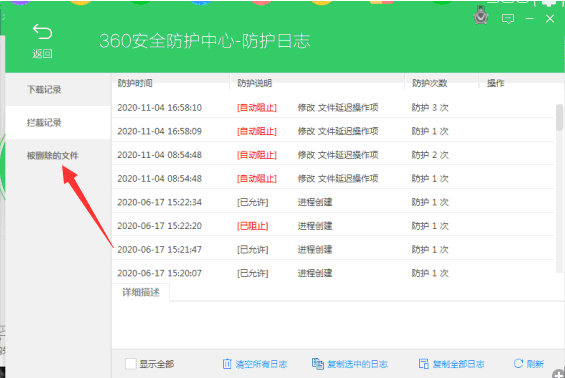The width and height of the screenshot is (565, 378).
Task: Click the 复制全部日志 link
Action: point(458,364)
